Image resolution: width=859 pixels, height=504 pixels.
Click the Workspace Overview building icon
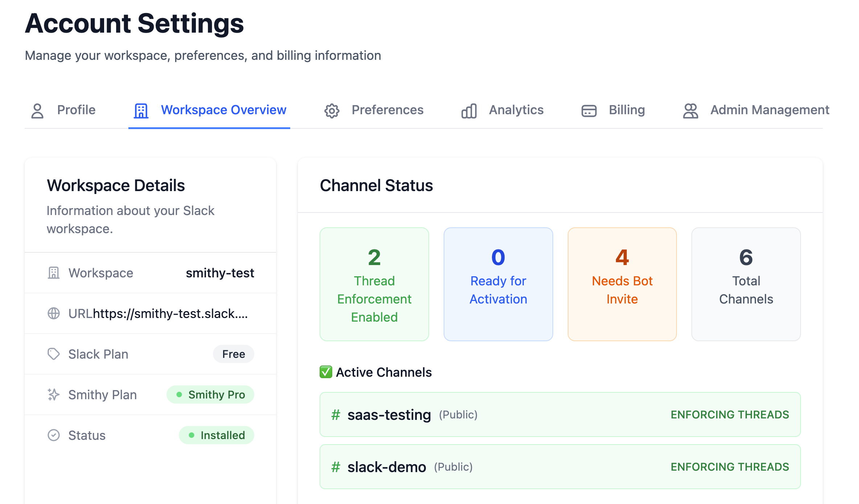click(141, 110)
